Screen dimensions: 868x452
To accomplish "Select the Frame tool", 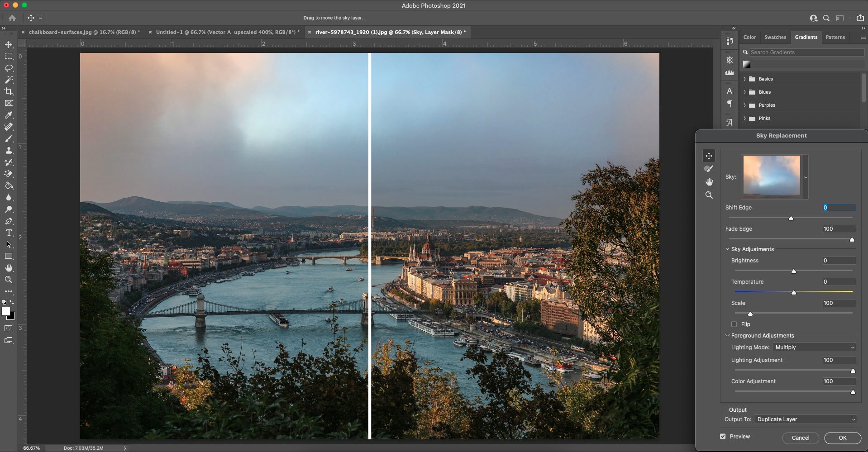I will coord(9,103).
